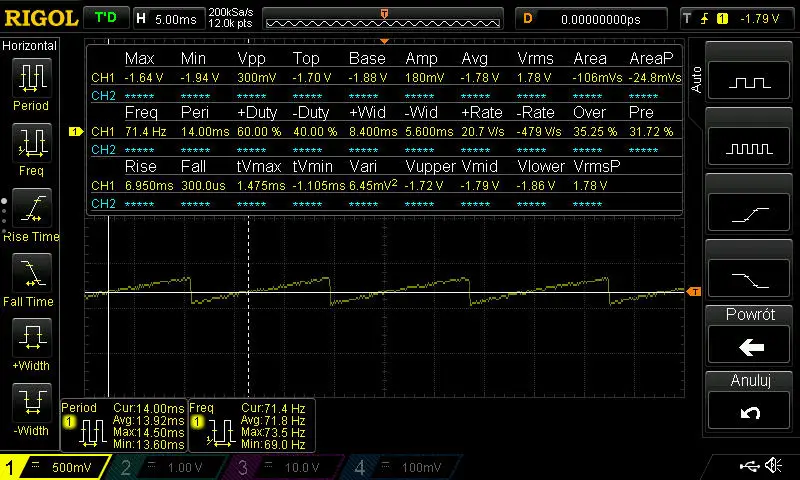
Task: Select the Freq measurement icon
Action: point(31,143)
